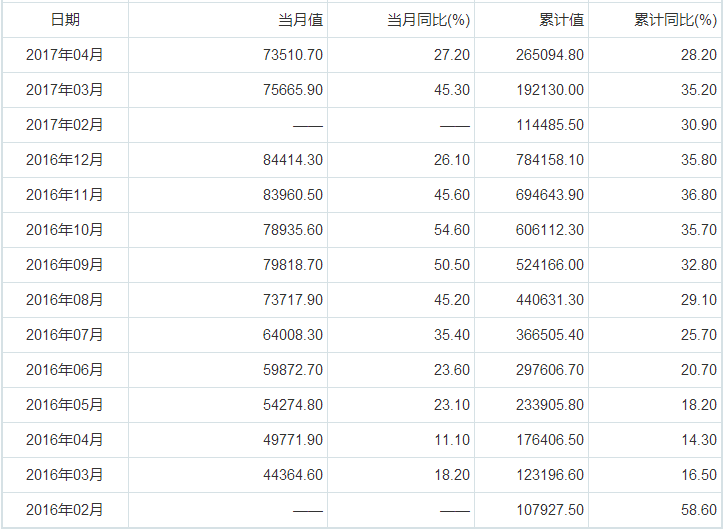Image resolution: width=725 pixels, height=532 pixels.
Task: Select cumulative value 107927.50 for 2016年02月
Action: click(550, 510)
